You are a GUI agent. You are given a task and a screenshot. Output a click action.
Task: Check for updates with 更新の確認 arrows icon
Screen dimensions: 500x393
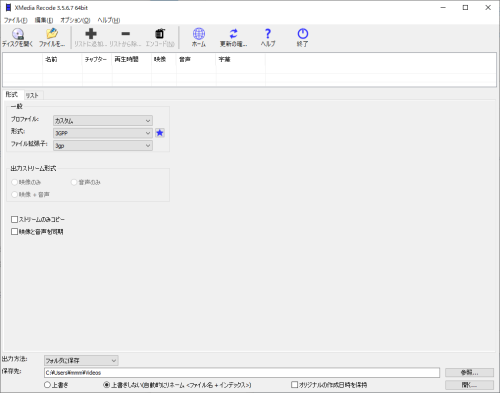pos(233,37)
